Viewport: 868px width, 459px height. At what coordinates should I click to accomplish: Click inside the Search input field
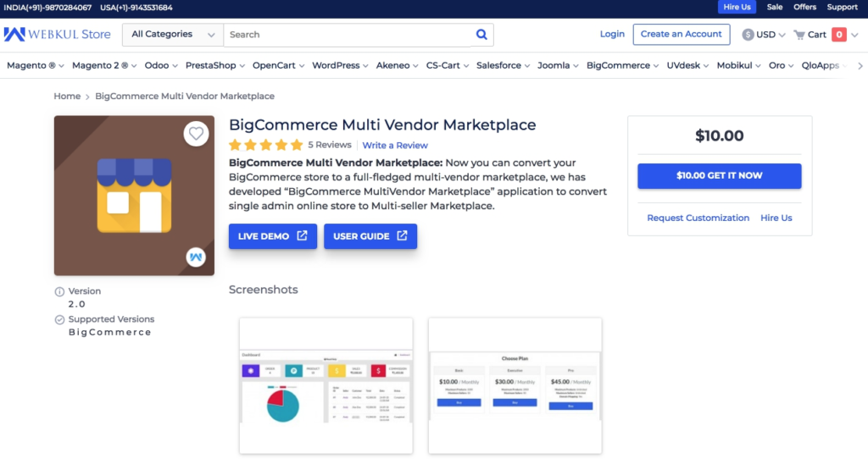[x=348, y=34]
